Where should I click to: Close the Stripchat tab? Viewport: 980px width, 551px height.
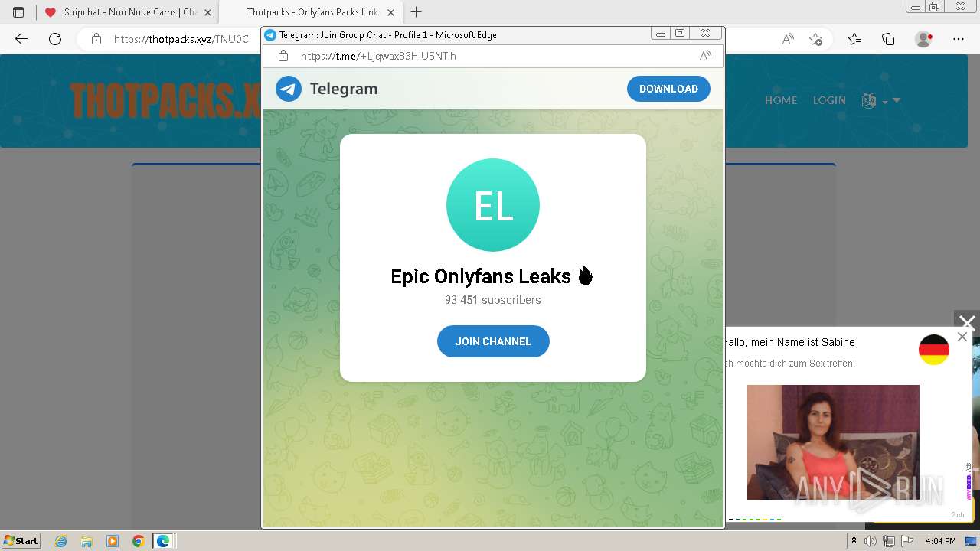pos(207,12)
